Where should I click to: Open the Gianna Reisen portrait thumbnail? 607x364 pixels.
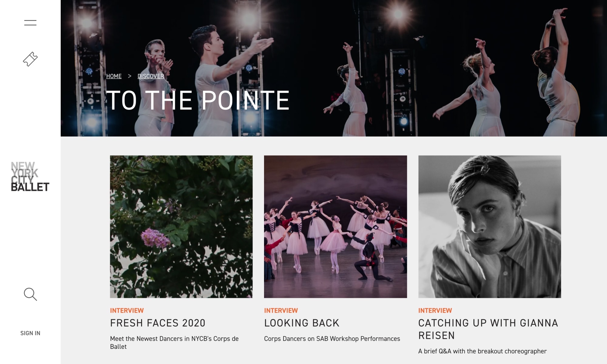tap(490, 227)
